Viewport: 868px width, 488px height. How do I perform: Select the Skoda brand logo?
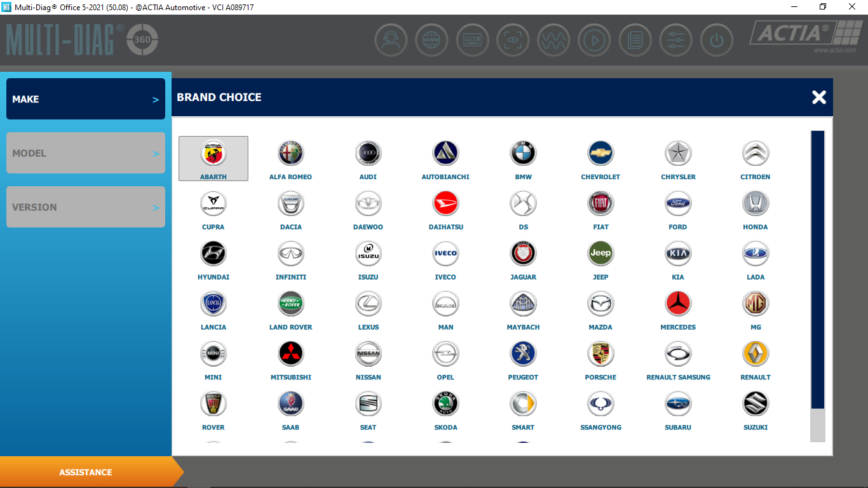click(x=445, y=404)
